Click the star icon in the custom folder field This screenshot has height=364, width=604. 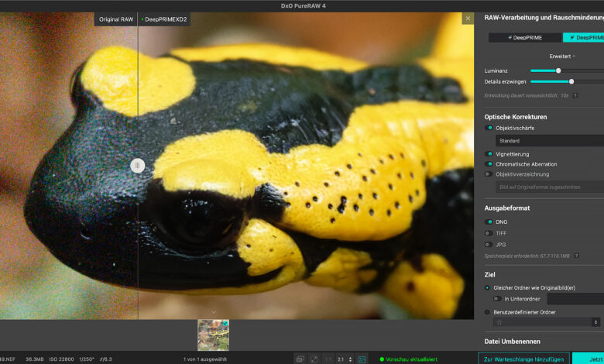(x=499, y=322)
